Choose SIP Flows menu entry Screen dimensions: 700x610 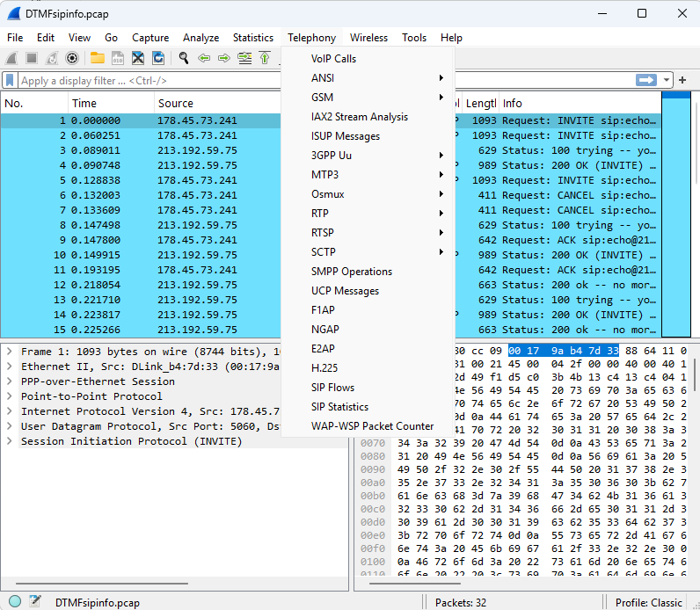coord(332,388)
